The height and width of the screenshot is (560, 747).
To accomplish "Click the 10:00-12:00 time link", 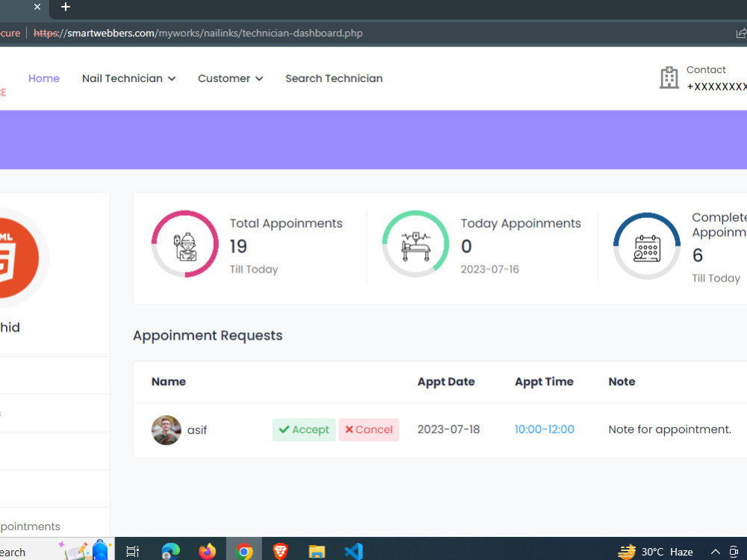I will point(544,429).
